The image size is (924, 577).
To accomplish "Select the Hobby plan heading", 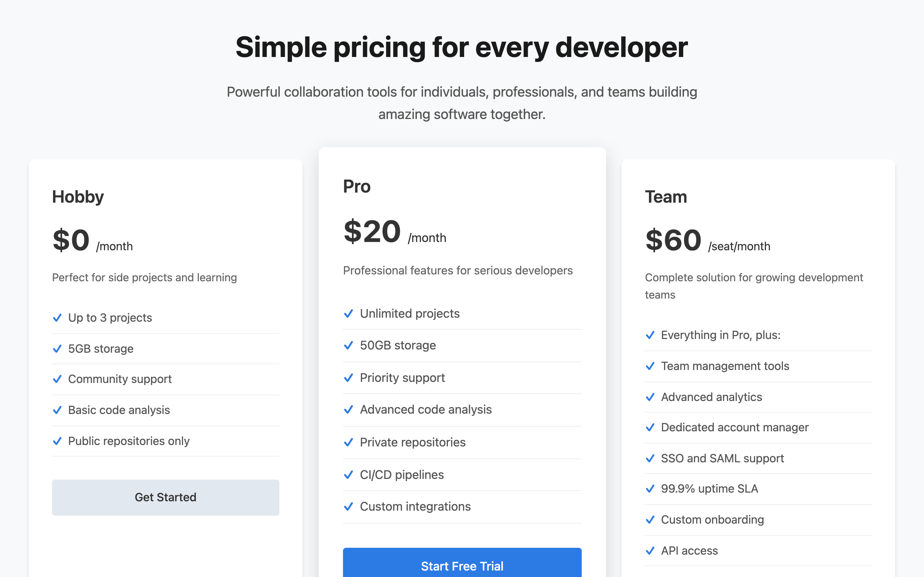I will point(78,197).
